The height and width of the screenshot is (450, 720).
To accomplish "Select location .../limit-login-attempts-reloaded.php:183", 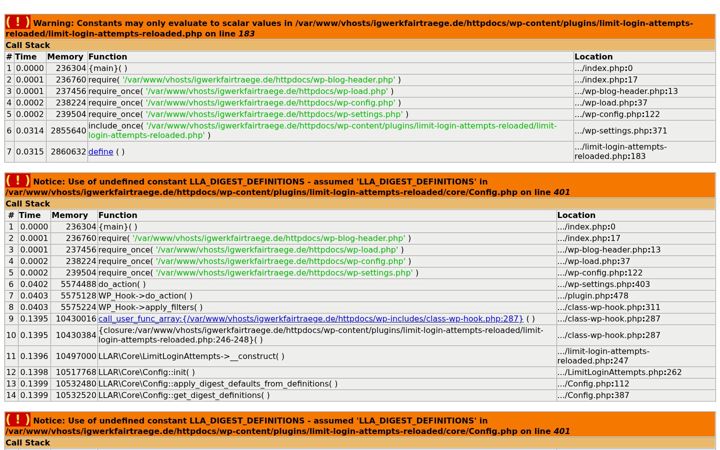I will click(620, 152).
